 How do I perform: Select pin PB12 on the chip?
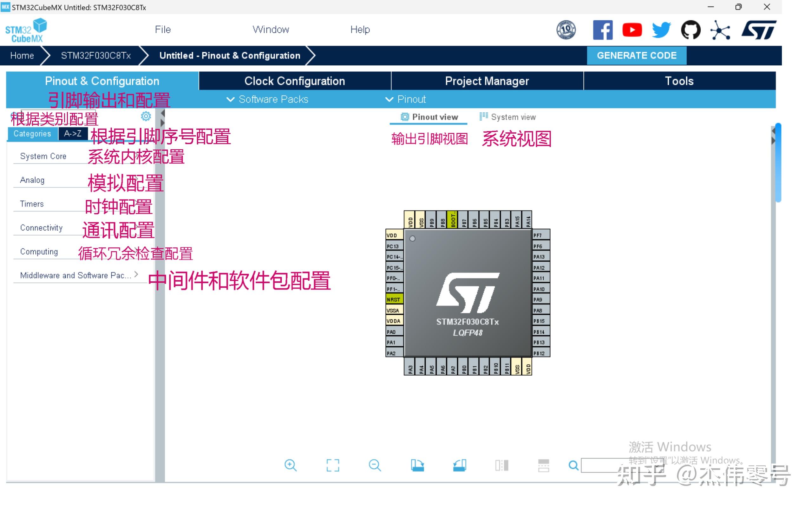tap(541, 353)
